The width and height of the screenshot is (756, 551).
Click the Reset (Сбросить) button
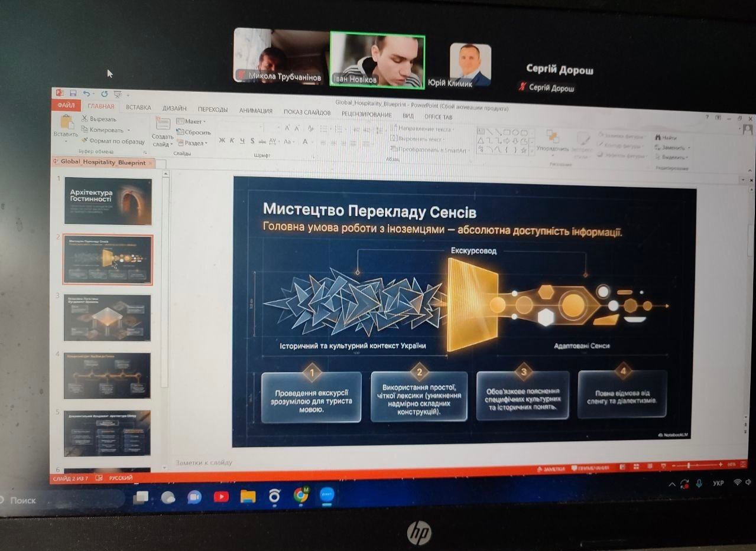pyautogui.click(x=194, y=132)
